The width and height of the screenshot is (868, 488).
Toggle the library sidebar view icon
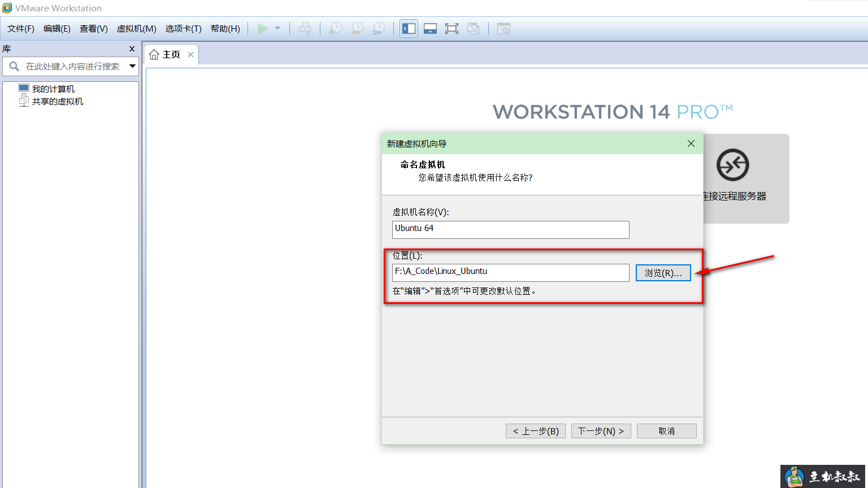[x=409, y=28]
